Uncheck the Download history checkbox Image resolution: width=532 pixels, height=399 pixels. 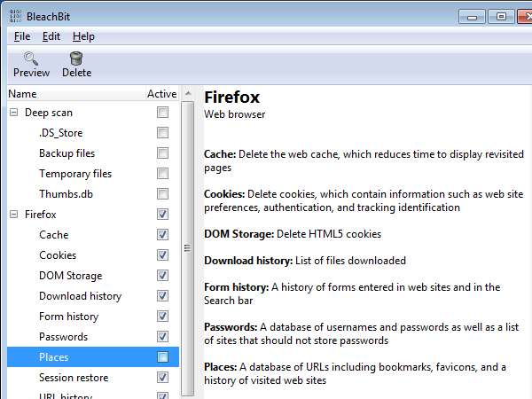coord(162,295)
